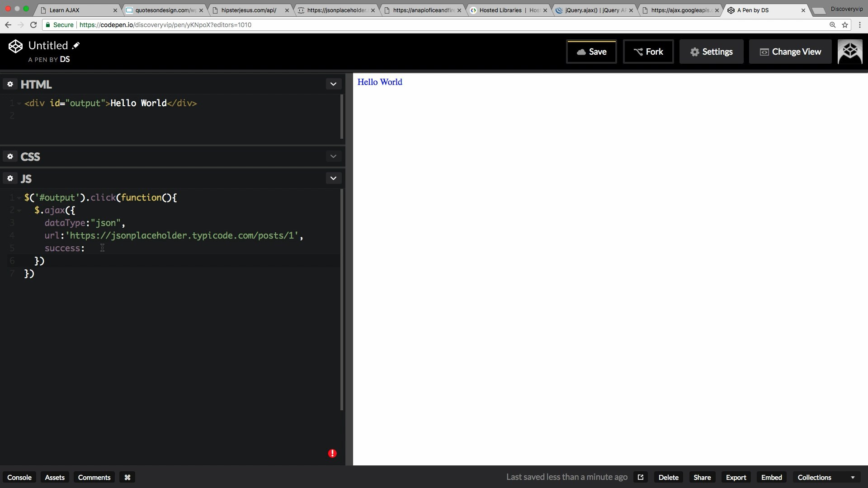Switch to hipsterjesus.com/api browser tab
Image resolution: width=868 pixels, height=488 pixels.
[250, 10]
